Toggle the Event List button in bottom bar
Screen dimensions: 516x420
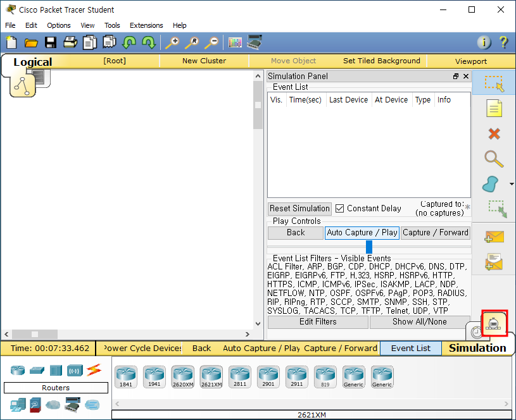point(411,349)
